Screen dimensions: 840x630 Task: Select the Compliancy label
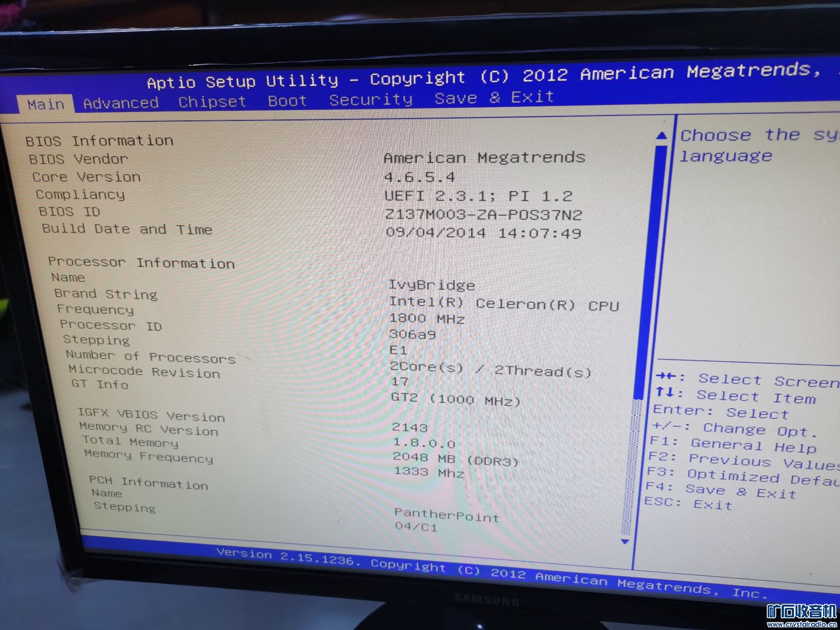pyautogui.click(x=80, y=195)
